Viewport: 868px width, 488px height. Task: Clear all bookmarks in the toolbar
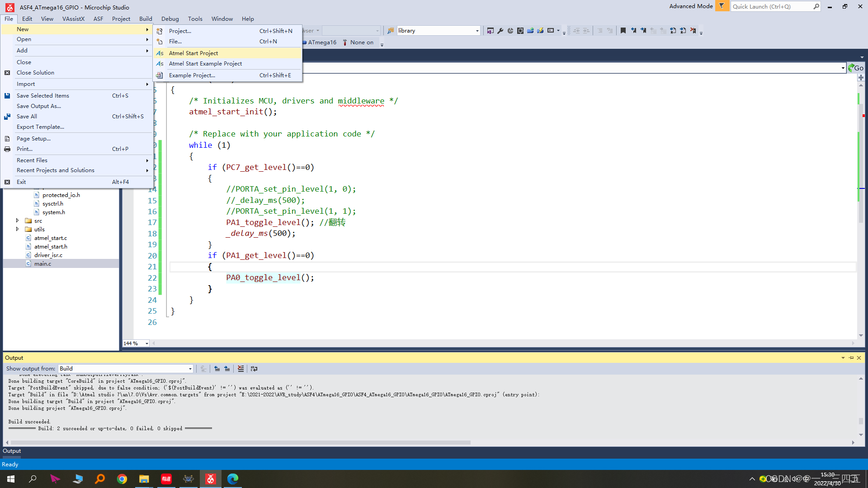[693, 31]
